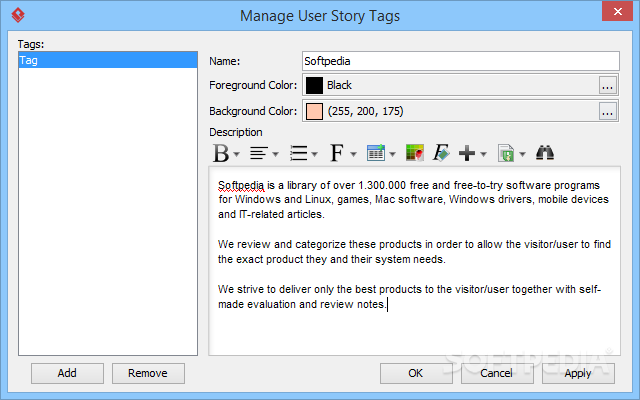Click the Add button
Screen dimensions: 640x400
click(67, 373)
